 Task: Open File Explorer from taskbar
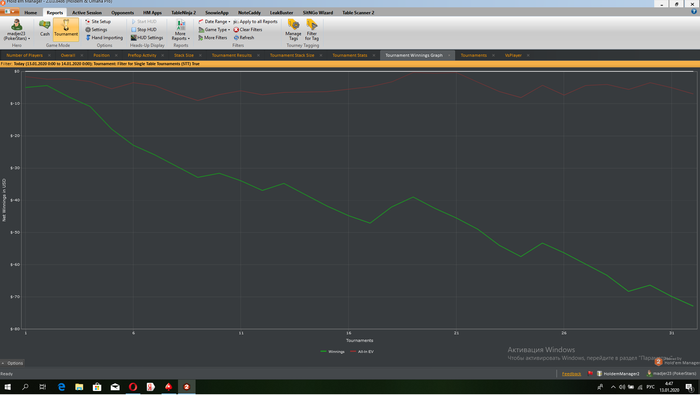pos(79,387)
